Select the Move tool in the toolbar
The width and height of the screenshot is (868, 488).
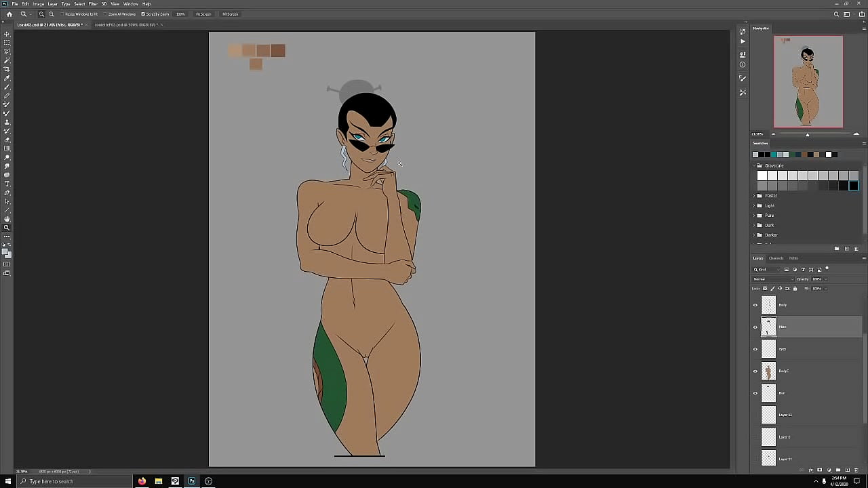pyautogui.click(x=7, y=34)
